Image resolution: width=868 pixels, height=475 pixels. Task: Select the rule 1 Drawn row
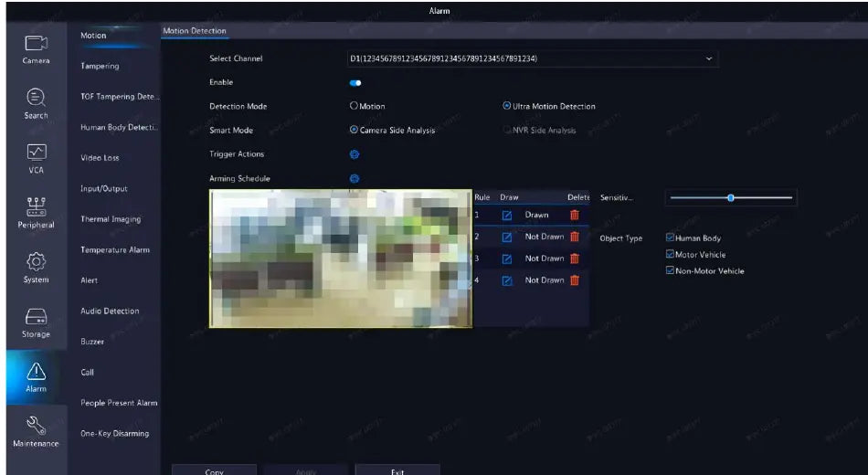click(x=532, y=215)
